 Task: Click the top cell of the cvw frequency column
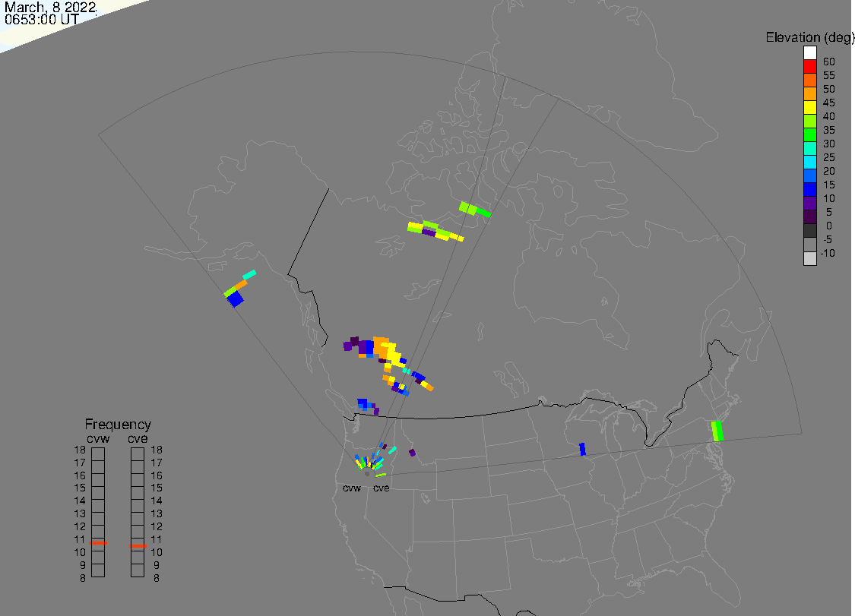coord(98,454)
